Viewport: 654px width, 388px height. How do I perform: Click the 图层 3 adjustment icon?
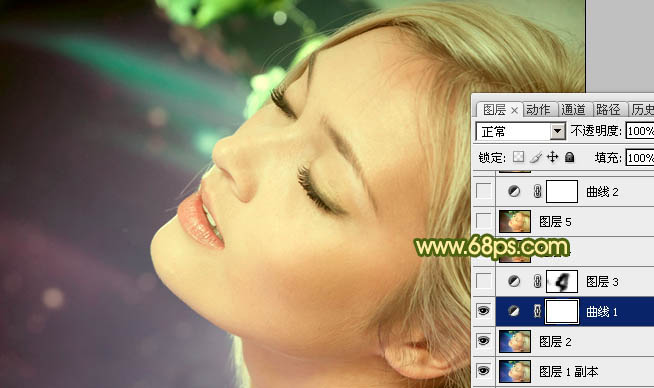point(514,282)
